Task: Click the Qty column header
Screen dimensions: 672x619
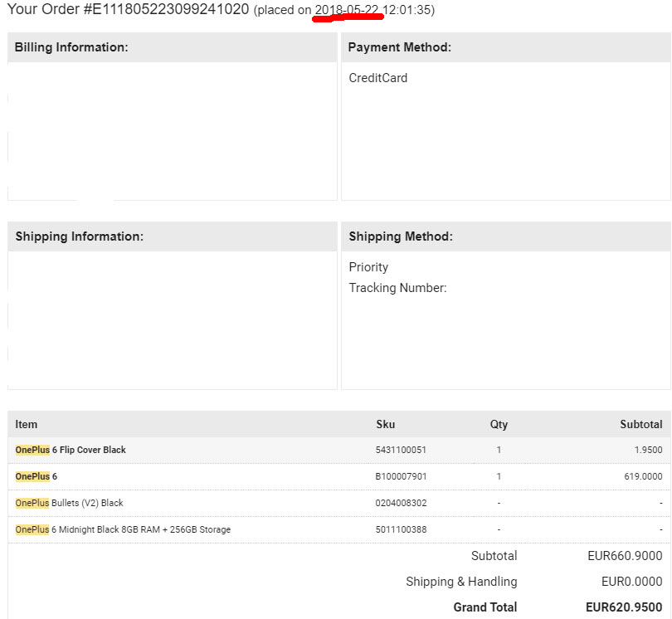Action: click(499, 424)
